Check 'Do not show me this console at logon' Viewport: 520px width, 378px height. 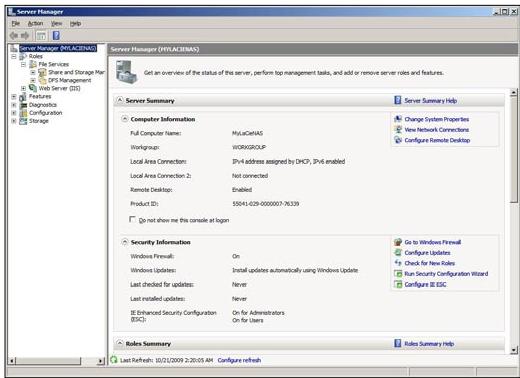pyautogui.click(x=132, y=219)
